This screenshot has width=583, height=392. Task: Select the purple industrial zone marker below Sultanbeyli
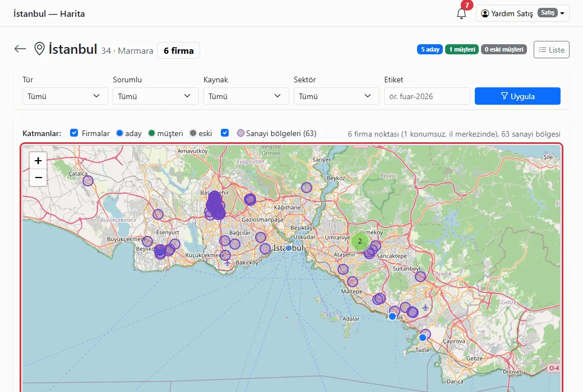[420, 277]
